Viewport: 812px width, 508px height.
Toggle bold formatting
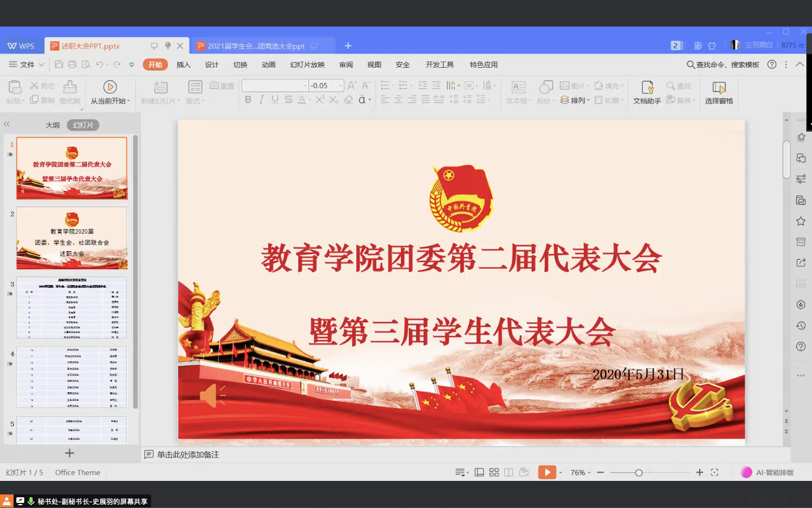pos(248,100)
